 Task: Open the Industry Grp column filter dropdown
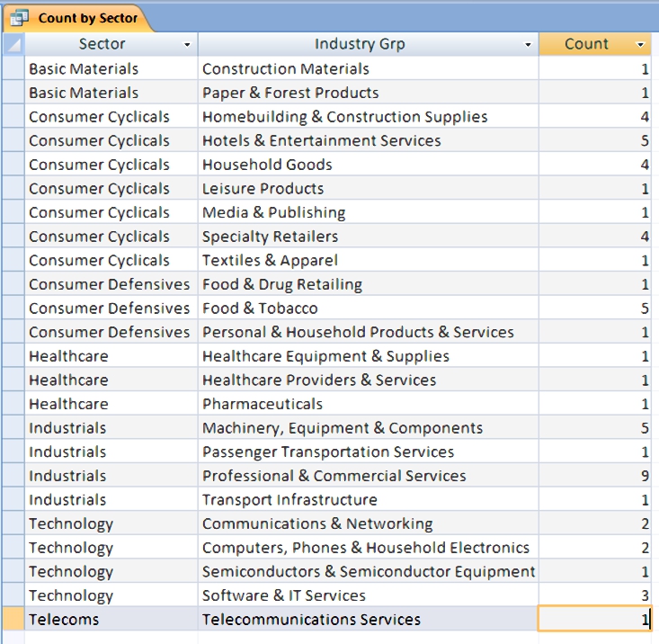[x=528, y=45]
